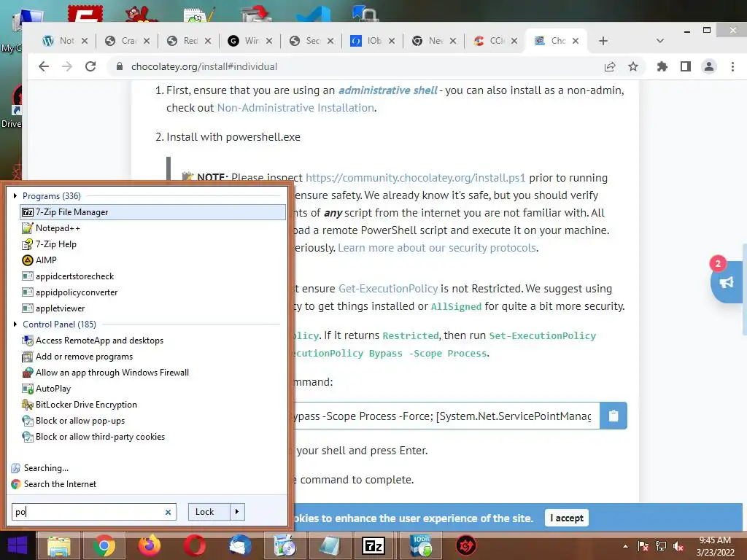Expand the Programs (336) results group
The height and width of the screenshot is (560, 747).
(x=15, y=195)
